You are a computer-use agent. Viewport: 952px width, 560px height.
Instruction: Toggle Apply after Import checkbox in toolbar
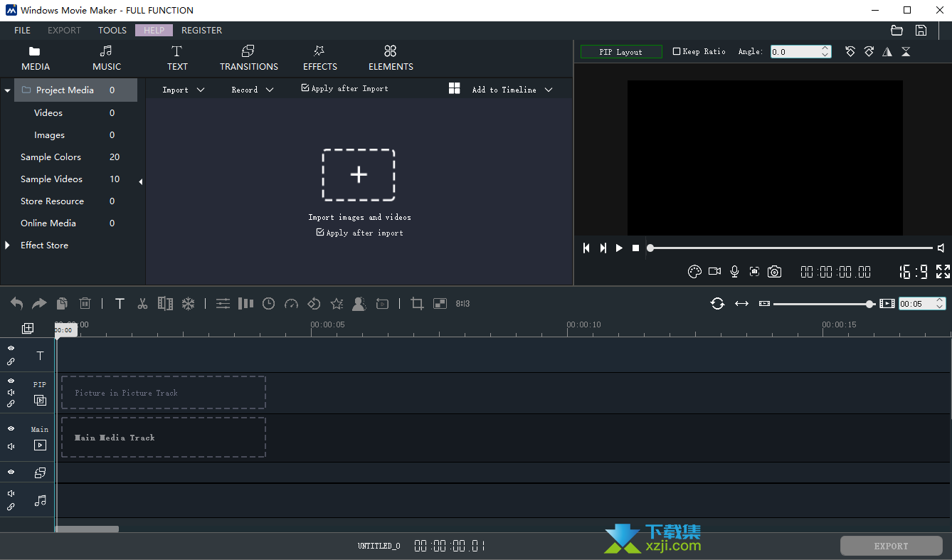305,88
